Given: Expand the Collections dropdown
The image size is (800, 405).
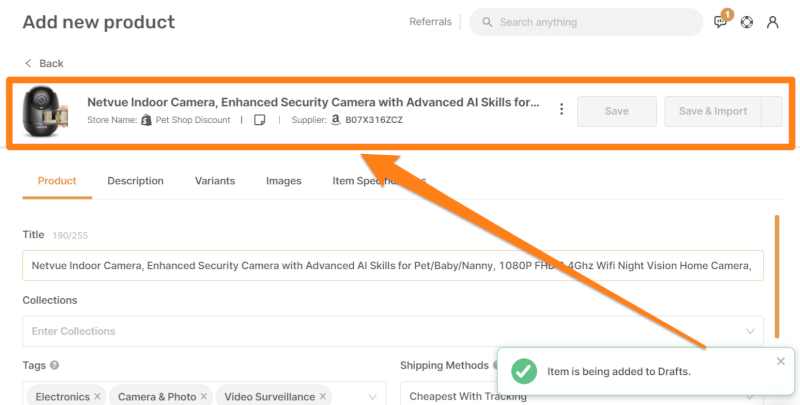Looking at the screenshot, I should pyautogui.click(x=750, y=331).
